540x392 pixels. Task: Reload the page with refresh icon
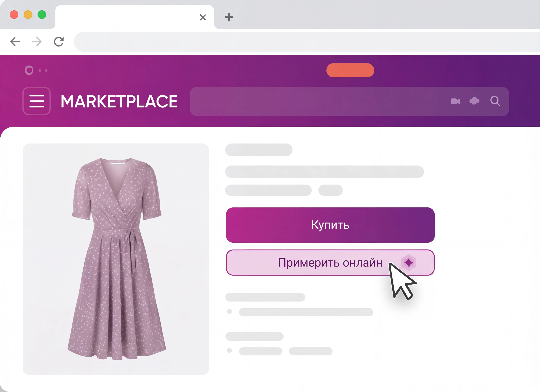59,42
